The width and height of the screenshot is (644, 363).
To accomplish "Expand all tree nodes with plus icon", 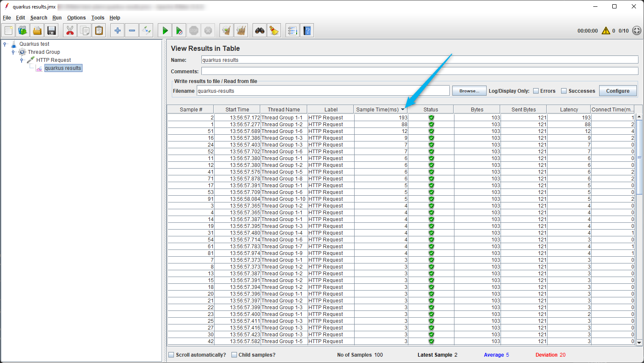I will [118, 30].
